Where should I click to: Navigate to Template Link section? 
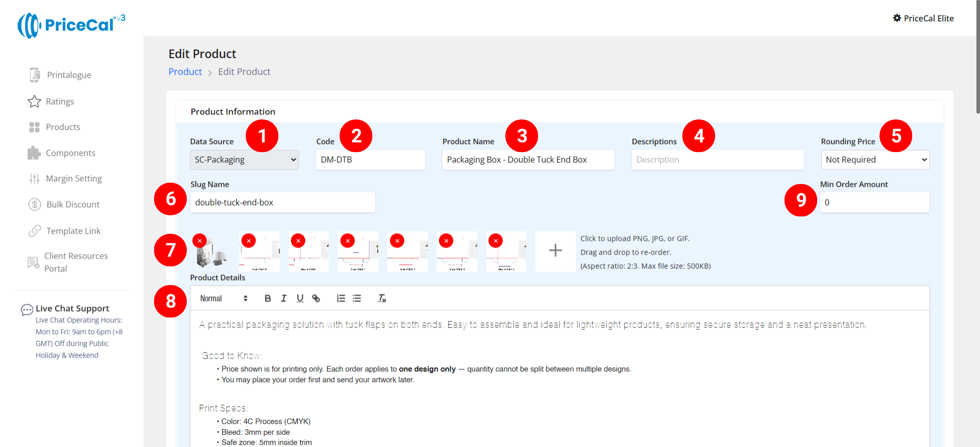(x=73, y=231)
